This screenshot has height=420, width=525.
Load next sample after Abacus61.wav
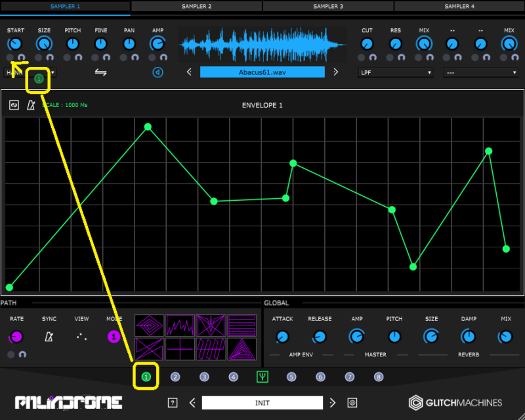(336, 72)
